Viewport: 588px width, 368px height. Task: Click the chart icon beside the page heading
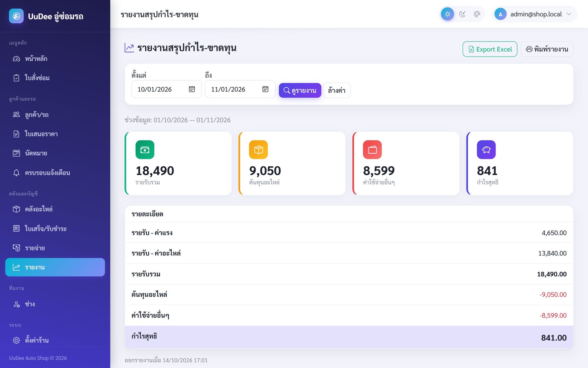tap(129, 48)
